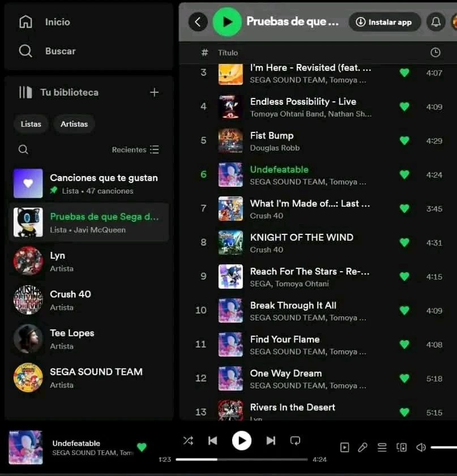457x476 pixels.
Task: Unlike the Fist Bump track heart
Action: 404,140
